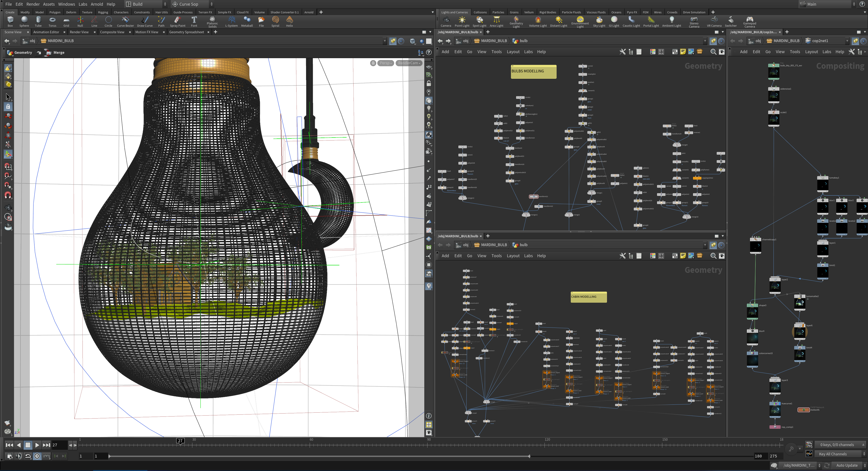The height and width of the screenshot is (471, 868).
Task: Toggle the pin on the compositing network pane
Action: (x=855, y=41)
